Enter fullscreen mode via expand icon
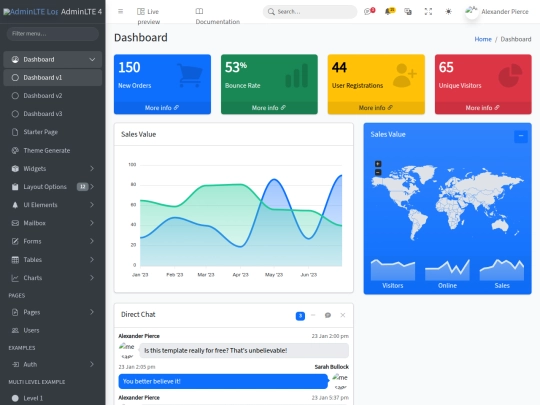This screenshot has height=405, width=540. click(428, 12)
